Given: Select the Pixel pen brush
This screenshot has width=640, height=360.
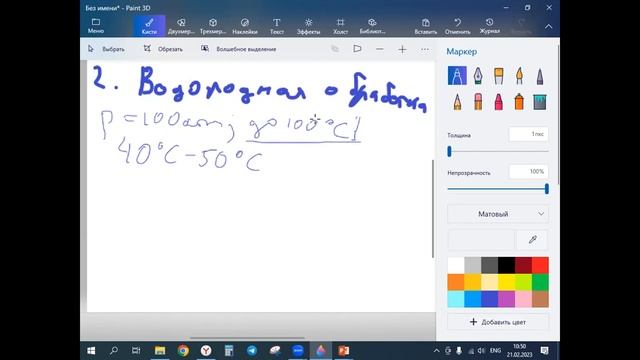Looking at the screenshot, I should [x=540, y=76].
